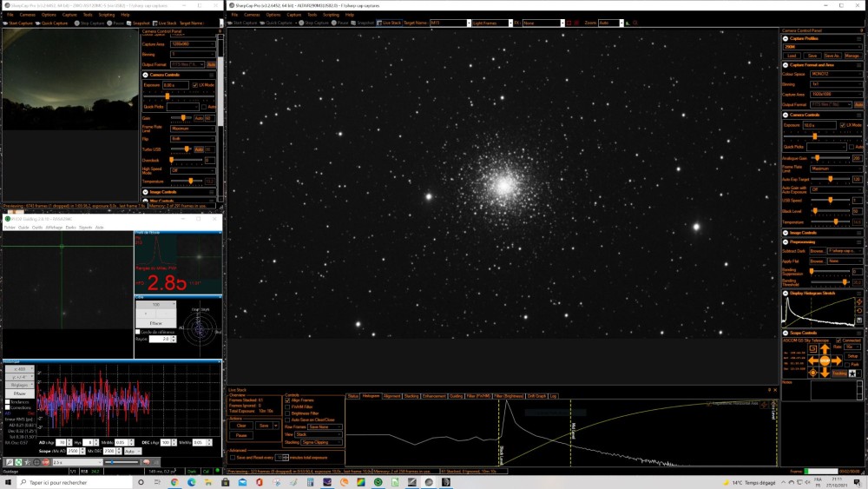Collapse the Capture Profiles section arrow
The height and width of the screenshot is (489, 868).
(x=786, y=39)
